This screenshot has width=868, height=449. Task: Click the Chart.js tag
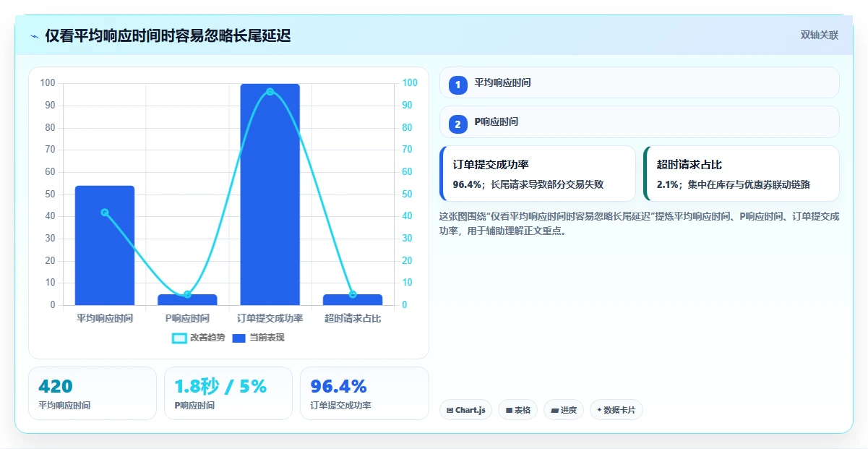(x=465, y=410)
